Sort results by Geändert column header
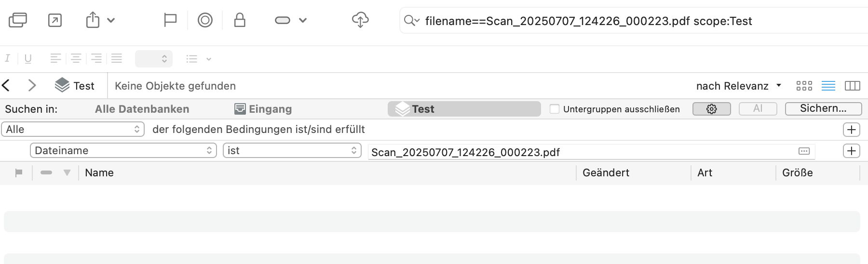 tap(606, 172)
